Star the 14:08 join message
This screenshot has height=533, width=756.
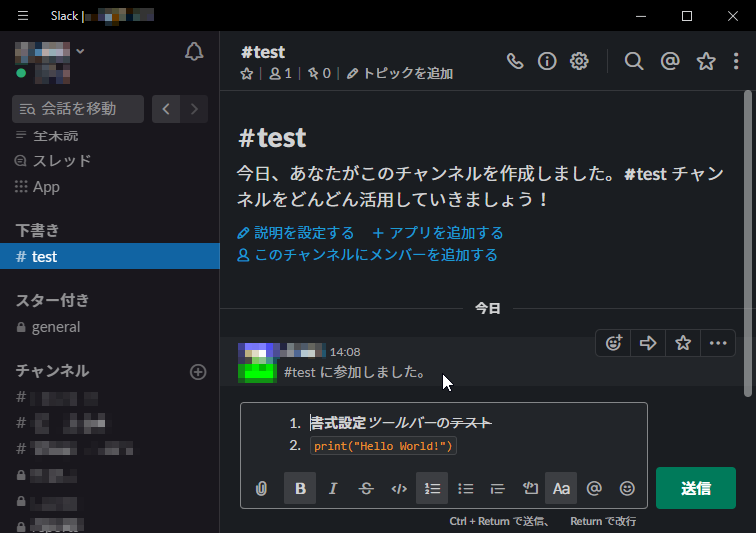click(683, 343)
